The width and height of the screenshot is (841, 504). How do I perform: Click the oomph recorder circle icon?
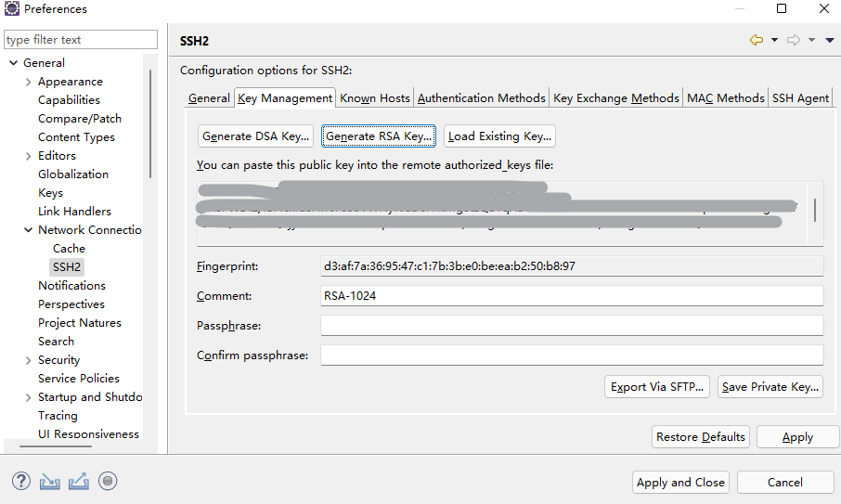click(x=108, y=481)
